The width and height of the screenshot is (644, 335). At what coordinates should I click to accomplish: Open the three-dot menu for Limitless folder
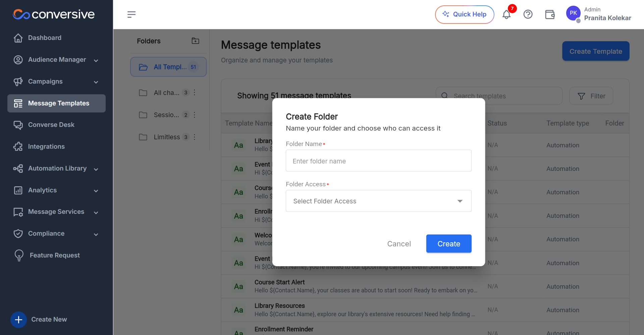pyautogui.click(x=195, y=137)
